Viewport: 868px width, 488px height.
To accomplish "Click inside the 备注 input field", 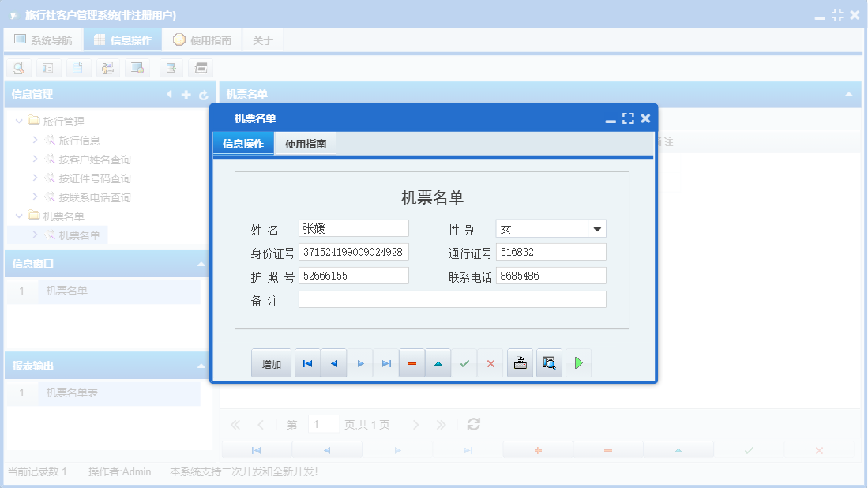I will pos(452,298).
